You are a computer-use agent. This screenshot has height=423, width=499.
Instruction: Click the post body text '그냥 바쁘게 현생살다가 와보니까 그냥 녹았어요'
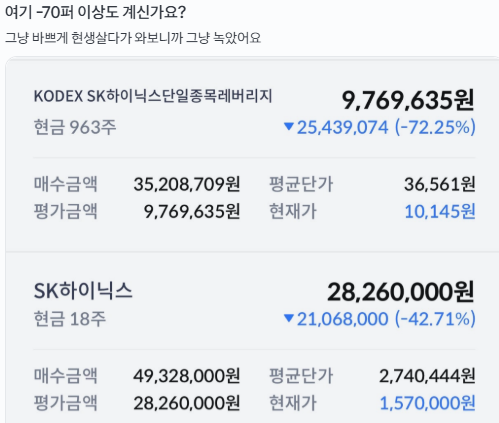point(133,38)
